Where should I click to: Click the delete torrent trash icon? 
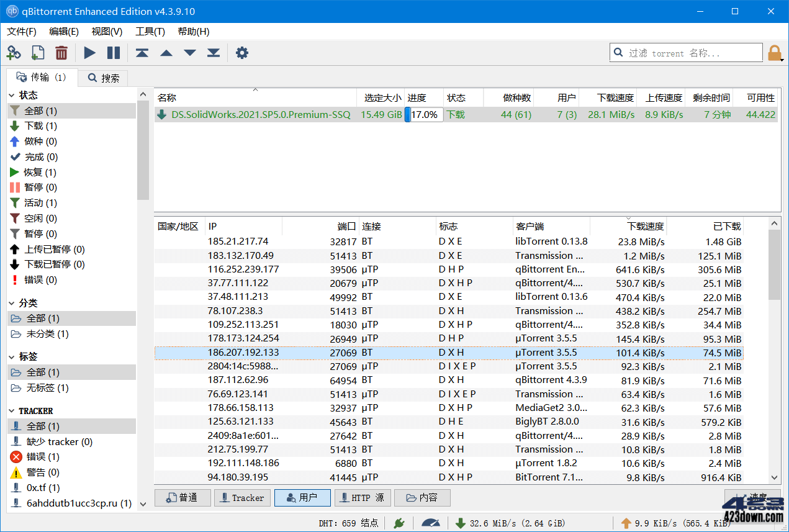(61, 53)
